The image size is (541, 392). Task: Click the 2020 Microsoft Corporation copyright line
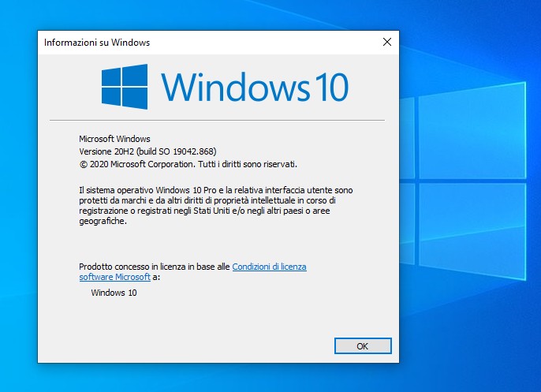[188, 164]
